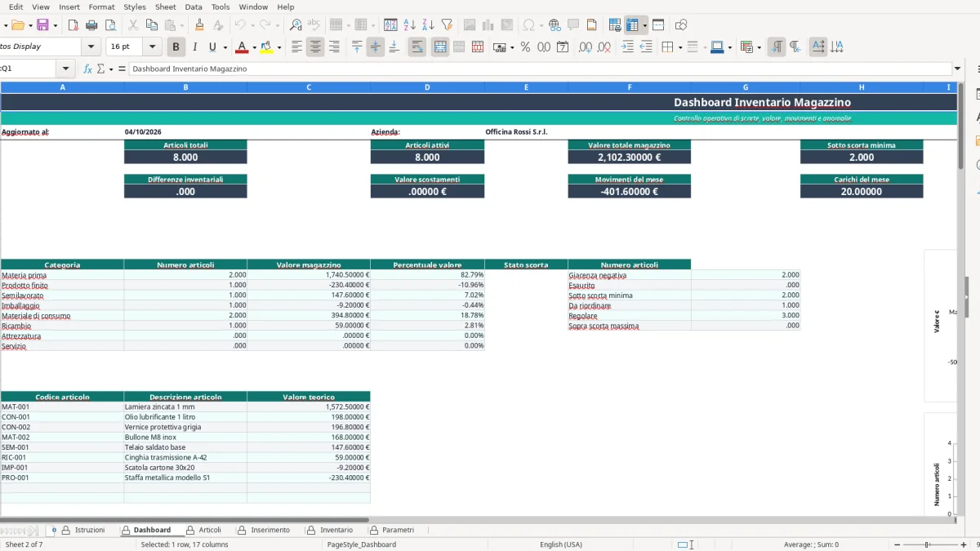Export directly as PDF

coord(73,25)
